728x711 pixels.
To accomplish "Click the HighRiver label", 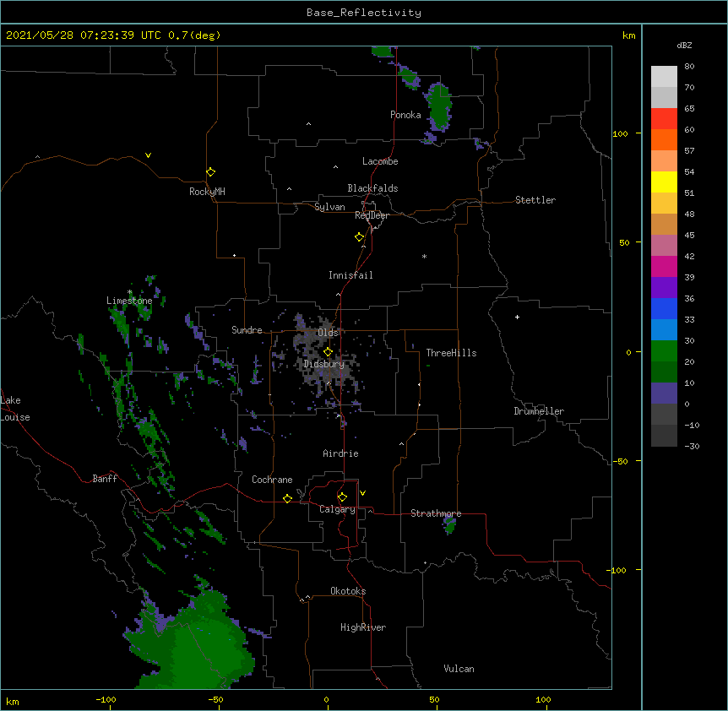I will click(363, 627).
